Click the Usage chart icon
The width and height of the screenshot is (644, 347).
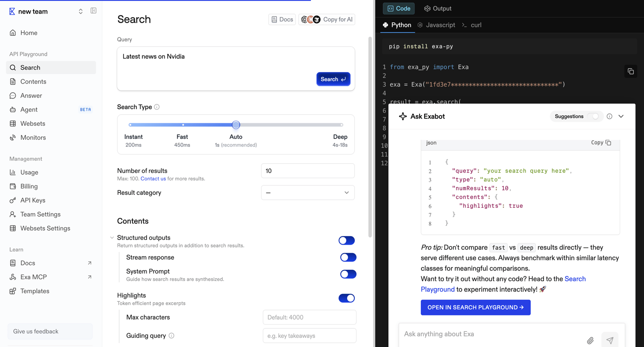point(13,172)
